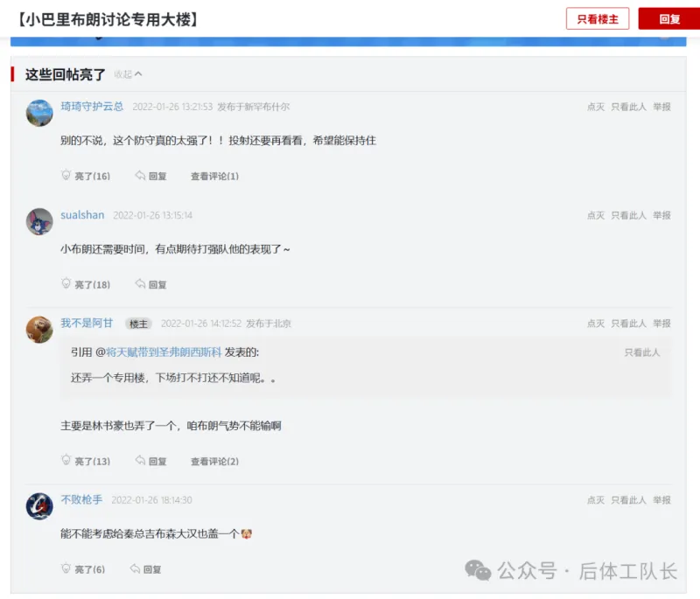Click location label 发布于北京
Viewport: 700px width, 599px height.
[x=269, y=324]
